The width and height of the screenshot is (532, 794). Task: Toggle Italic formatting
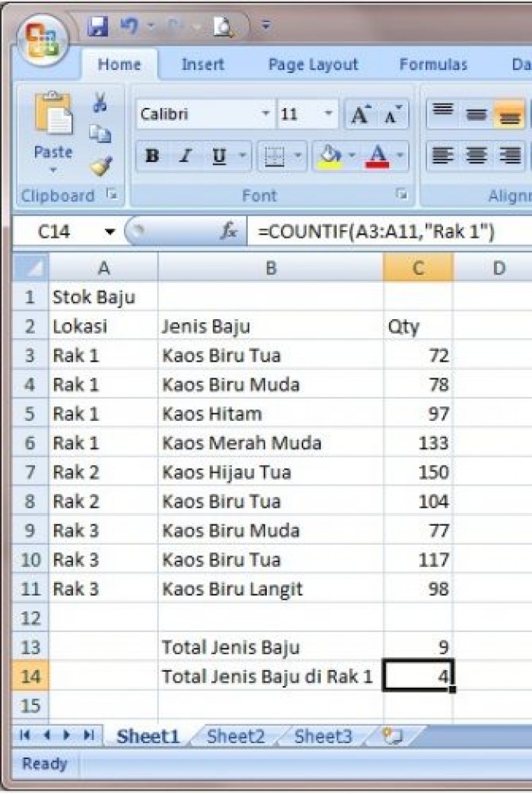185,156
